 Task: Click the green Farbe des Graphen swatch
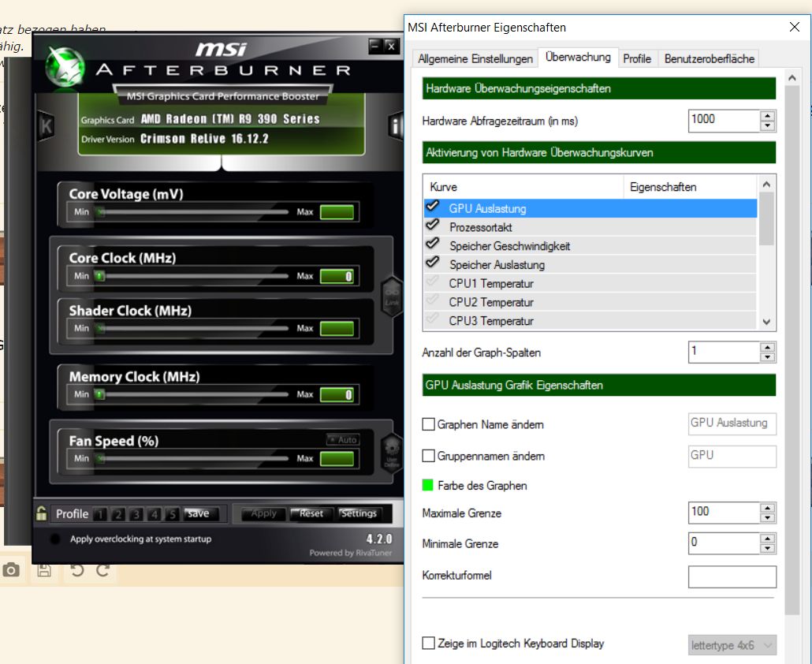click(x=428, y=486)
